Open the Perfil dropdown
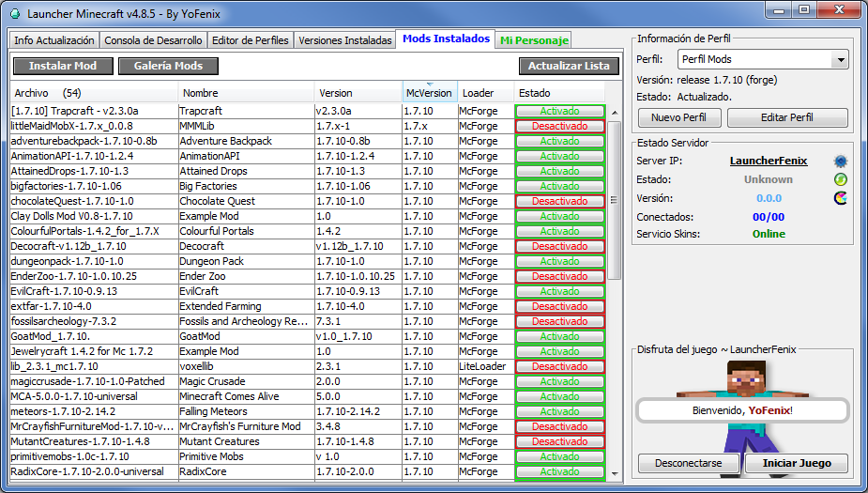This screenshot has width=868, height=493. click(x=841, y=59)
